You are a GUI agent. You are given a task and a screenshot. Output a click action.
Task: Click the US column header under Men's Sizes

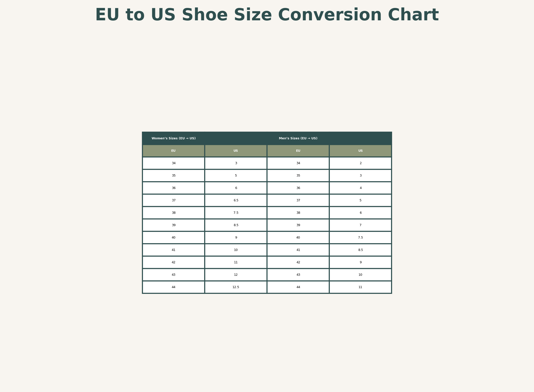[x=360, y=151]
